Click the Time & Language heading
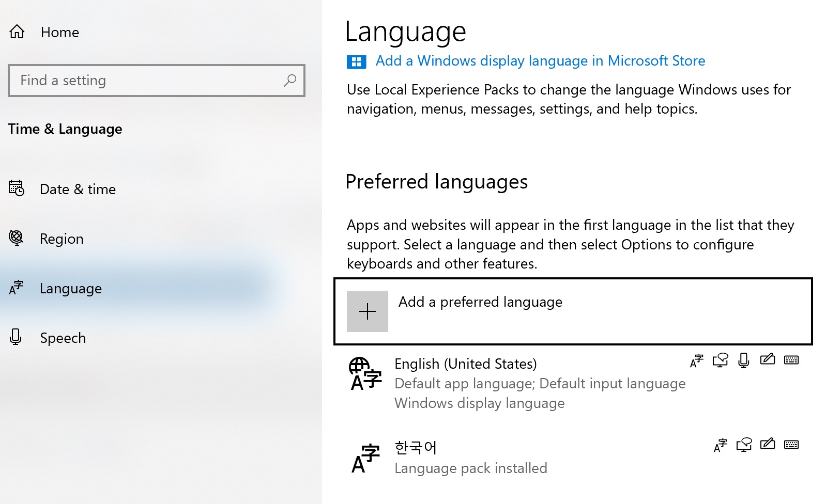Screen dimensions: 826x504 coord(65,129)
